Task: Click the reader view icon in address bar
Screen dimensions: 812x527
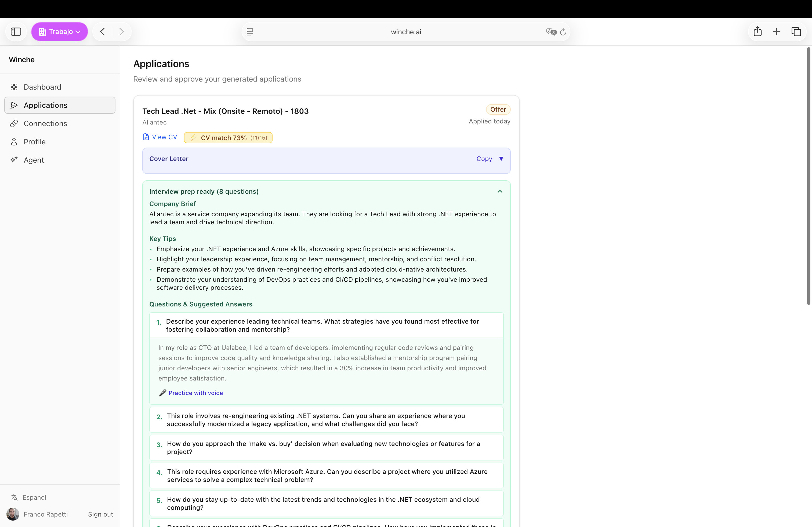Action: tap(250, 32)
